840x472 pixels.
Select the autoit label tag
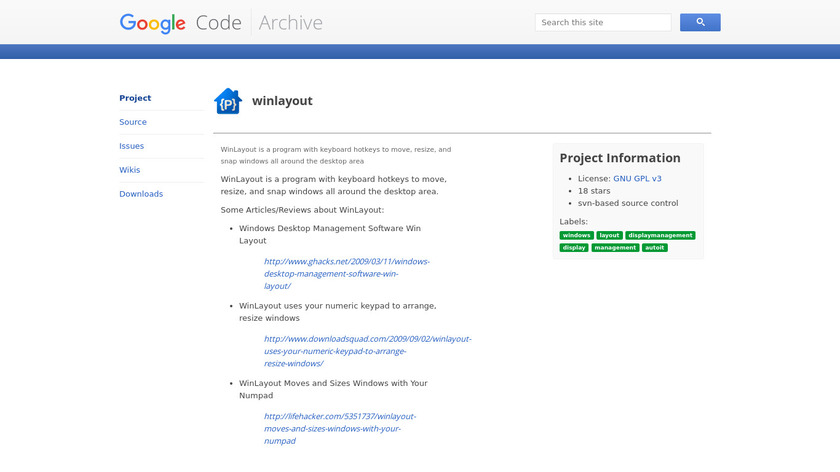pyautogui.click(x=655, y=248)
